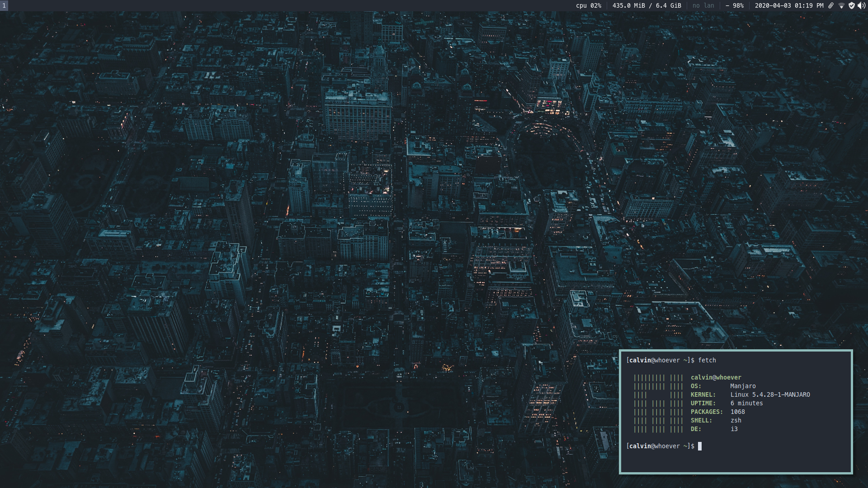The image size is (868, 488).
Task: Click the OS value 'Manjaro'
Action: tap(743, 386)
